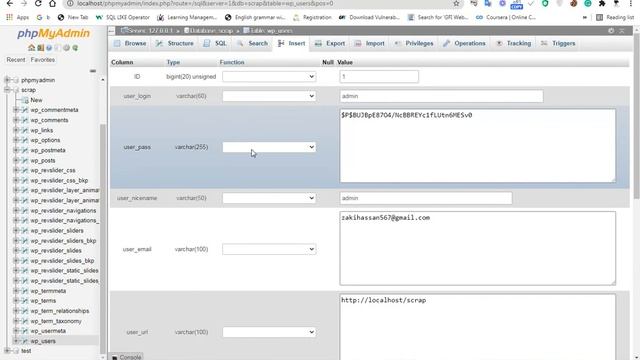Open function dropdown for user_pass row
The image size is (640, 360).
(269, 147)
